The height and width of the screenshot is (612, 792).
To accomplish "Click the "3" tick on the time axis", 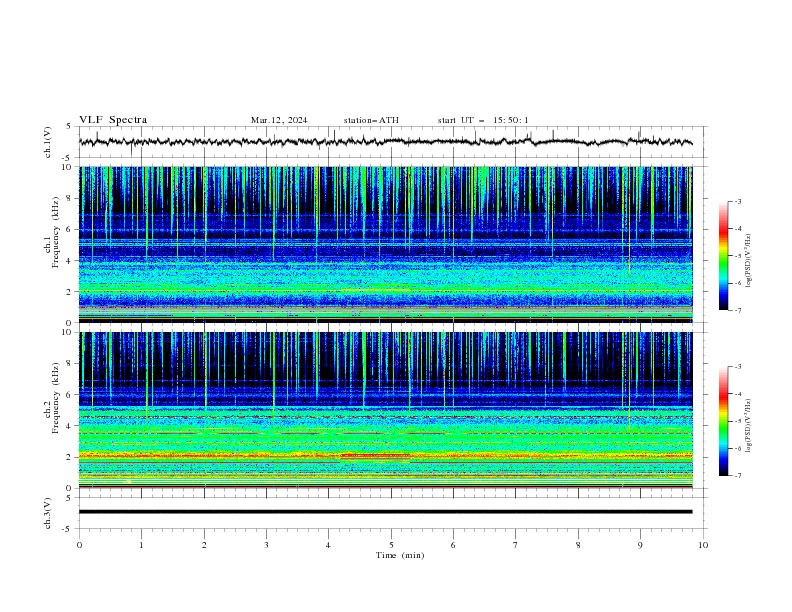I will click(266, 545).
